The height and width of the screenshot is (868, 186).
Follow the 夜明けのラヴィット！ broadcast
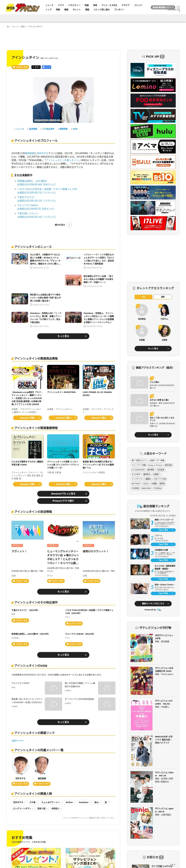[92, 581]
